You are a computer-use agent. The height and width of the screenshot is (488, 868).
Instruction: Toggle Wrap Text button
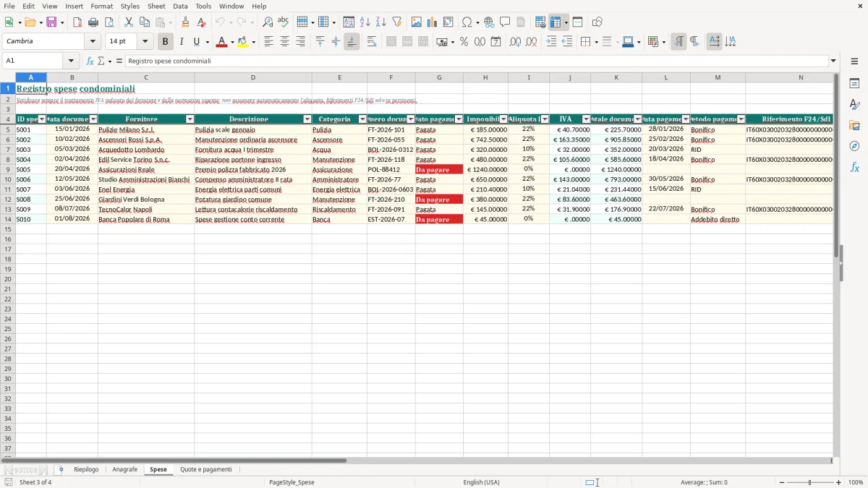tap(372, 42)
